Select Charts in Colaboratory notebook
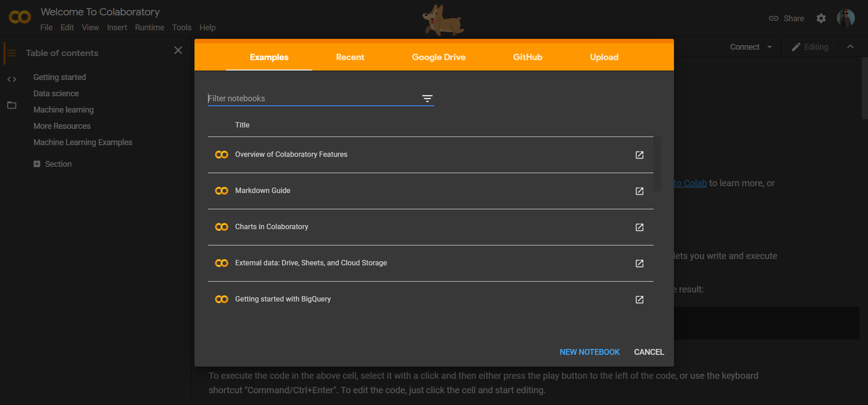Image resolution: width=868 pixels, height=405 pixels. 271,227
